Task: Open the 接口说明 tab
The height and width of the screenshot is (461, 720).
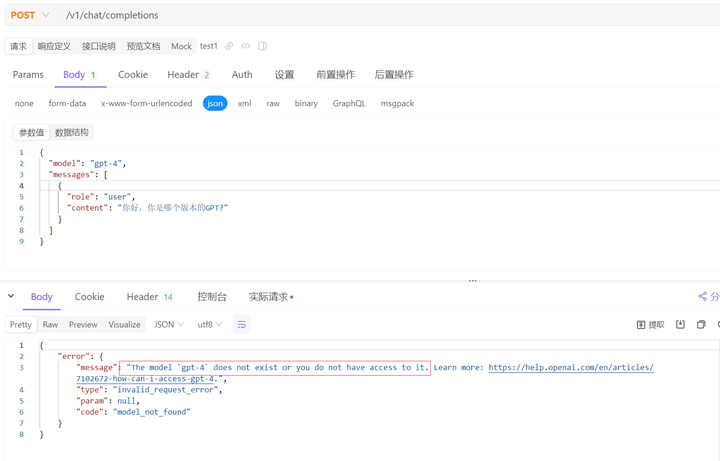Action: coord(99,46)
